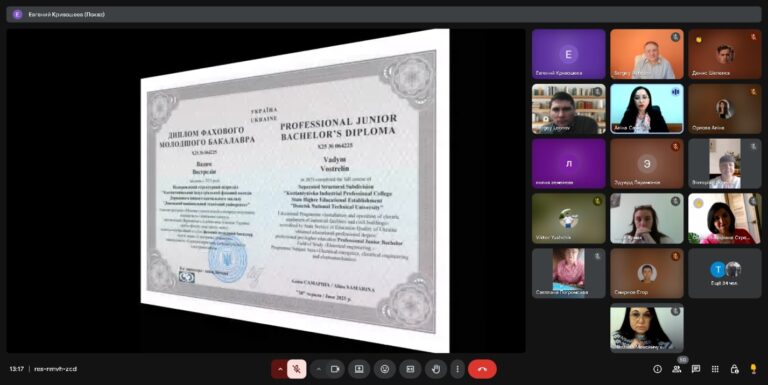Image resolution: width=768 pixels, height=385 pixels.
Task: Select the Денис tile with round avatar
Action: point(724,54)
